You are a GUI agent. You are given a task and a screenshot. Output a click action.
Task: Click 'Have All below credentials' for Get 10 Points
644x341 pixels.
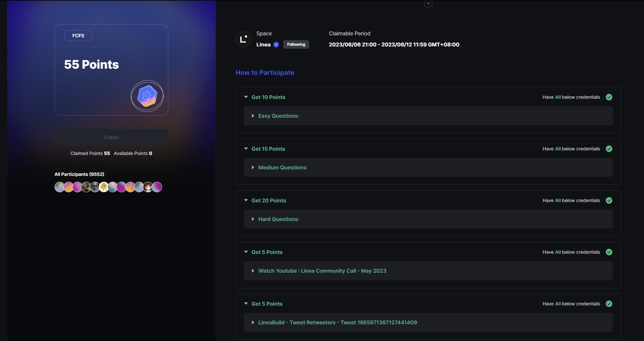pyautogui.click(x=571, y=97)
